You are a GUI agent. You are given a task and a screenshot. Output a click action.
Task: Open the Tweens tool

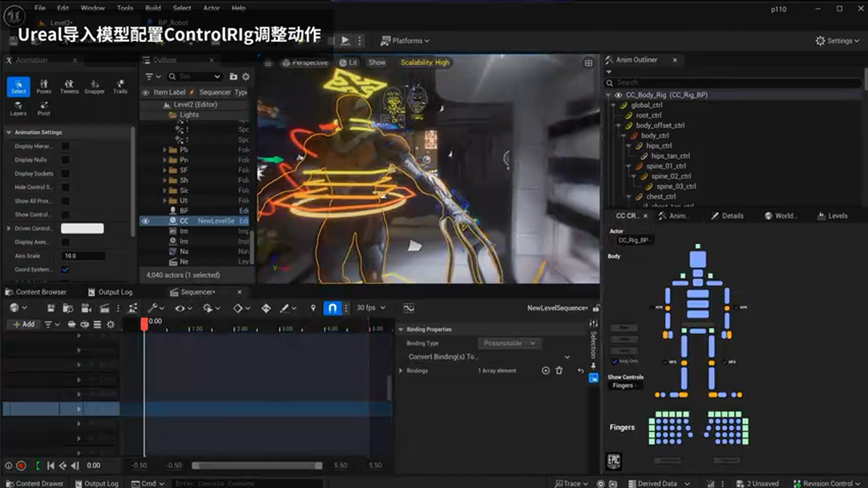pos(69,86)
